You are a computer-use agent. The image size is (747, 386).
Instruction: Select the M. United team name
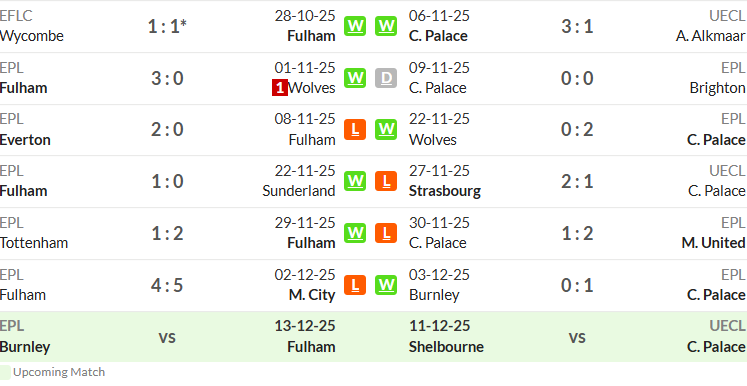(x=713, y=243)
